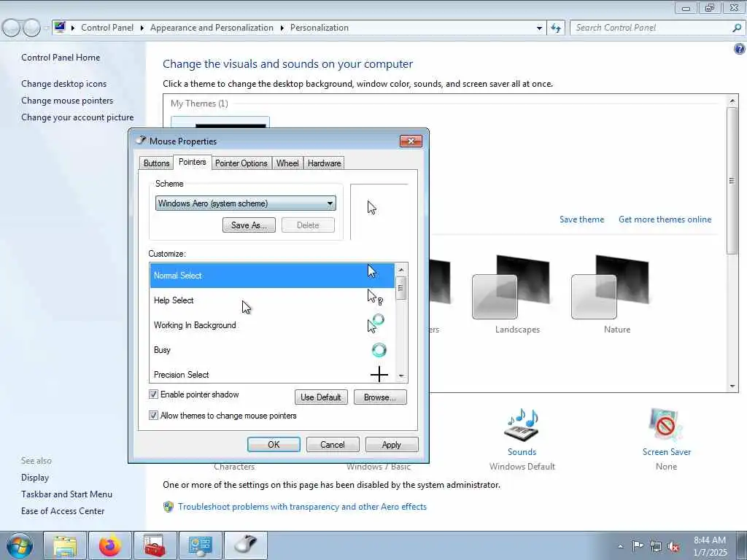
Task: Click the Customize list scroll-up arrow
Action: 401,270
